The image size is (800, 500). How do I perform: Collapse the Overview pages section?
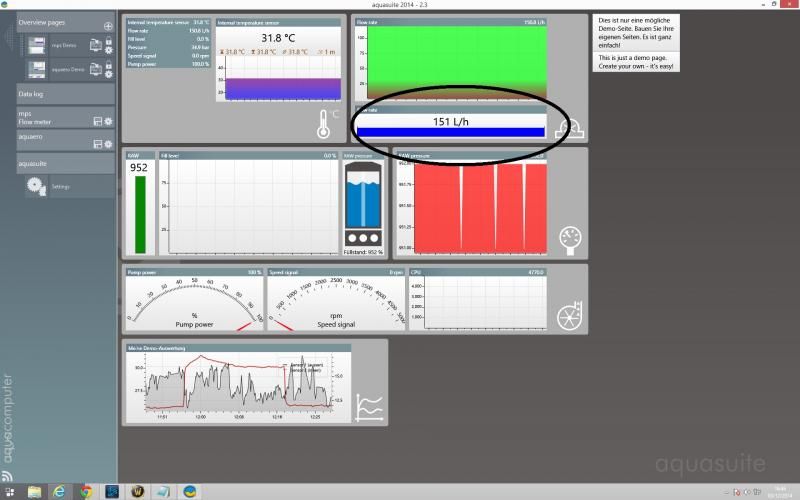[x=50, y=21]
